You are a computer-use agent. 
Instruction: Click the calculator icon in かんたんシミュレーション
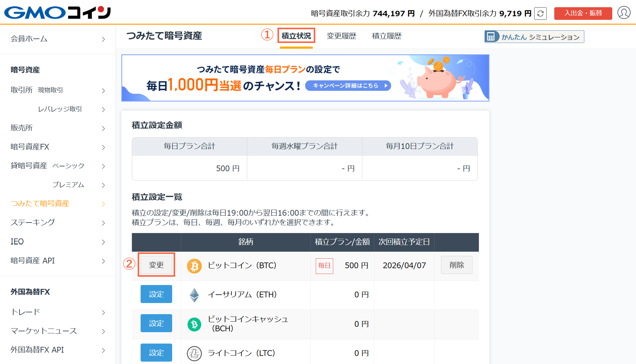[x=490, y=37]
